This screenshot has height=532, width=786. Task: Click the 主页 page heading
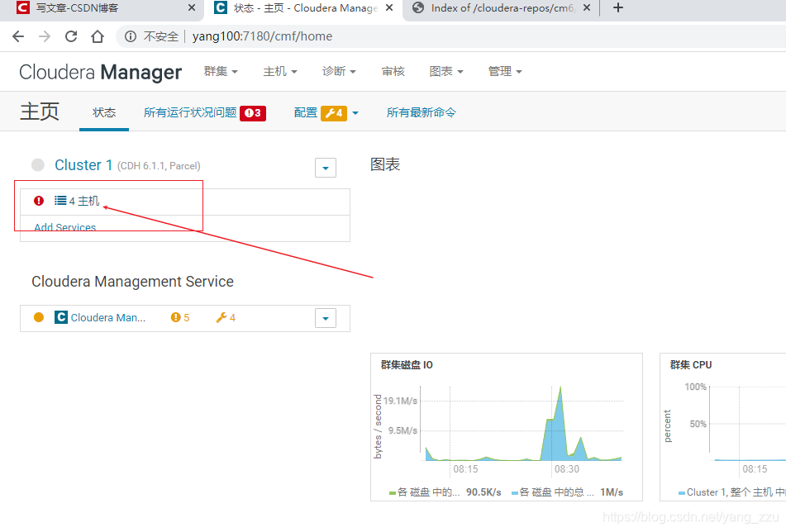(40, 112)
